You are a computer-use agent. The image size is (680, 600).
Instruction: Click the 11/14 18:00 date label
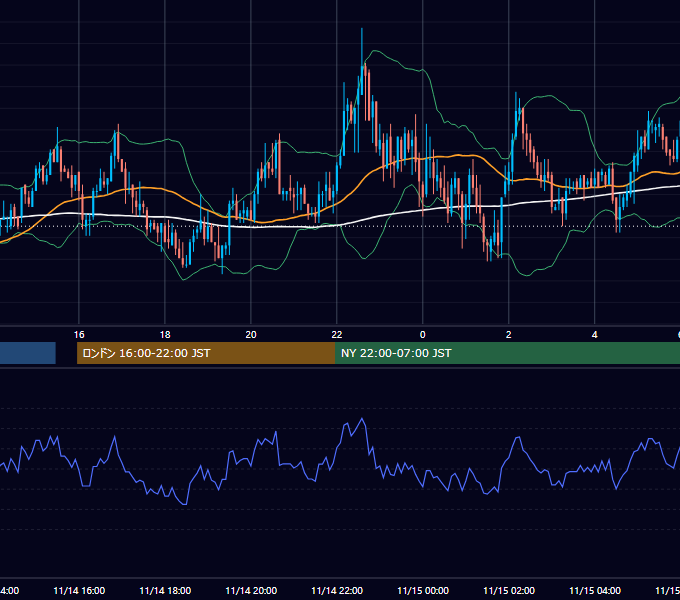165,590
